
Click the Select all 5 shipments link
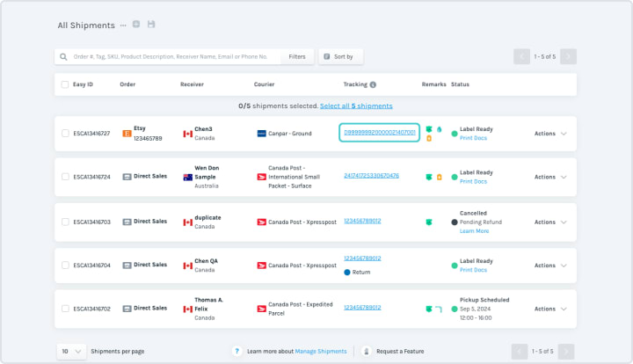[356, 106]
